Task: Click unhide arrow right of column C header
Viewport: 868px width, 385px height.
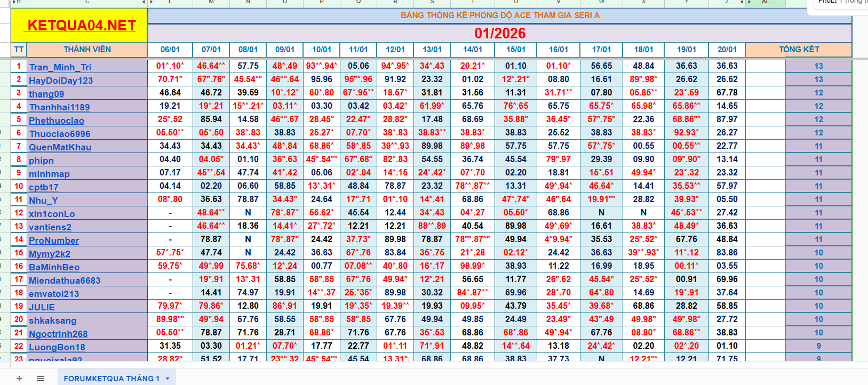Action: tap(144, 2)
